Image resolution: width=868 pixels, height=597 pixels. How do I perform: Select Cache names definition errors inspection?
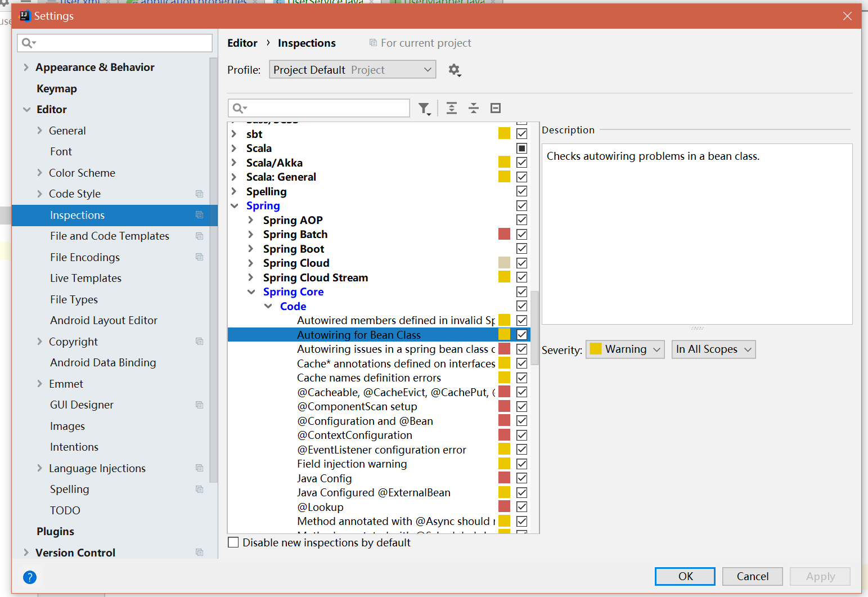point(369,378)
